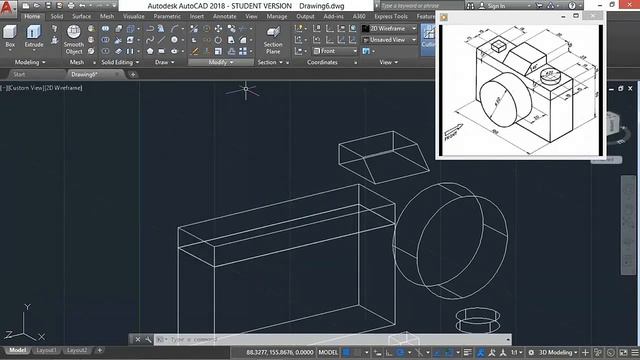This screenshot has width=640, height=360.
Task: Open the Visualize ribbon tab
Action: pyautogui.click(x=133, y=16)
